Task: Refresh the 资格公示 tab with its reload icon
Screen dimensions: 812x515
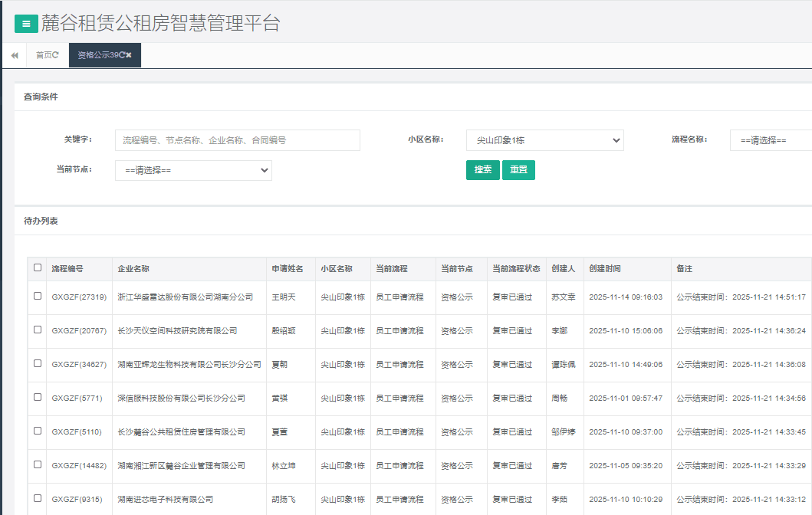Action: point(122,55)
